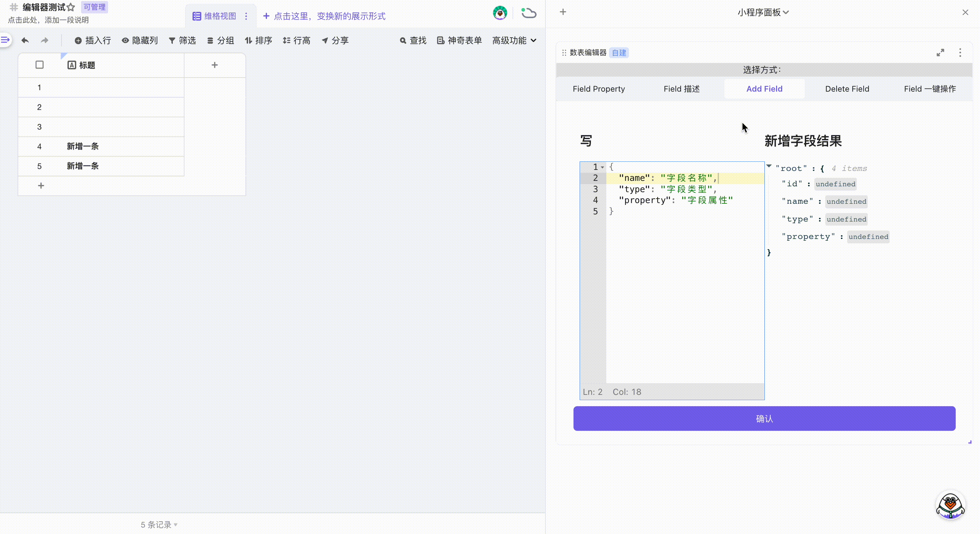Expand 高级功能 advanced features dropdown
The image size is (980, 534).
514,40
